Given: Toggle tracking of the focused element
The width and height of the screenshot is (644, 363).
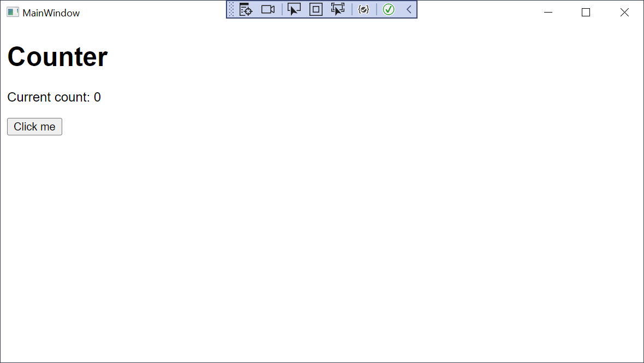Looking at the screenshot, I should (x=338, y=9).
